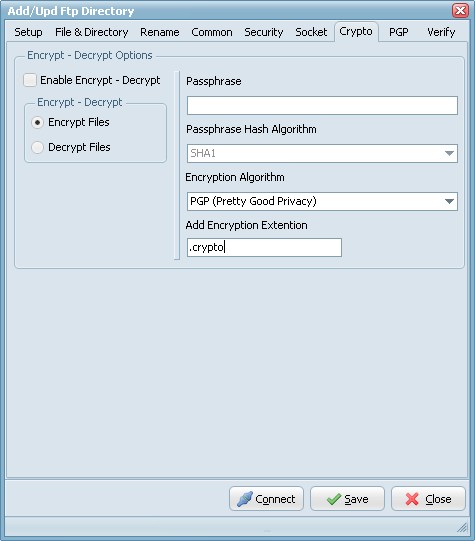Close dialog with title bar X
This screenshot has height=541, width=475.
460,10
